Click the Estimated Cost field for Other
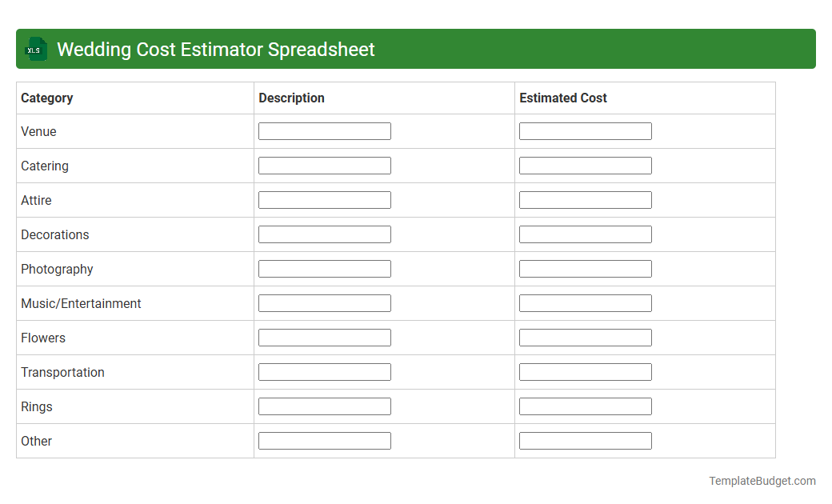The height and width of the screenshot is (504, 832). (x=585, y=440)
